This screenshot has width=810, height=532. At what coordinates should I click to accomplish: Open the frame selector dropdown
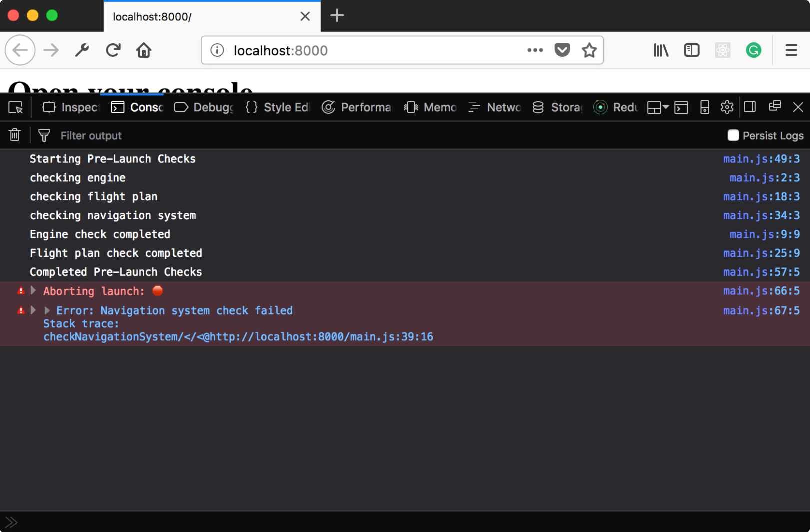(658, 107)
